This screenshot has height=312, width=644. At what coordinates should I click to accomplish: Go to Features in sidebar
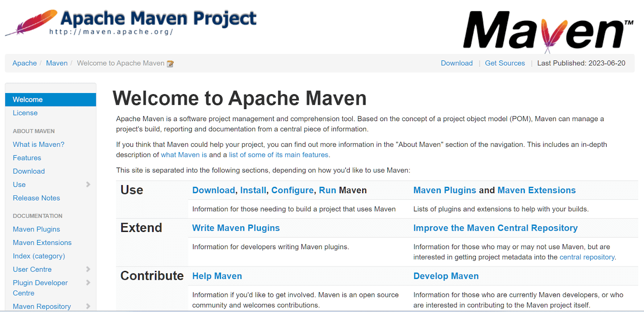point(27,158)
